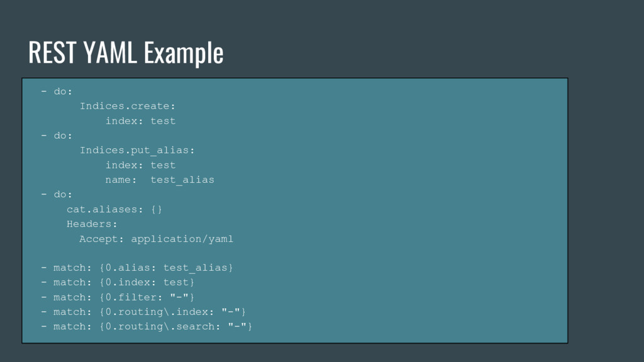Select the match line for 0.routing\.search
The image size is (644, 362).
coord(147,326)
